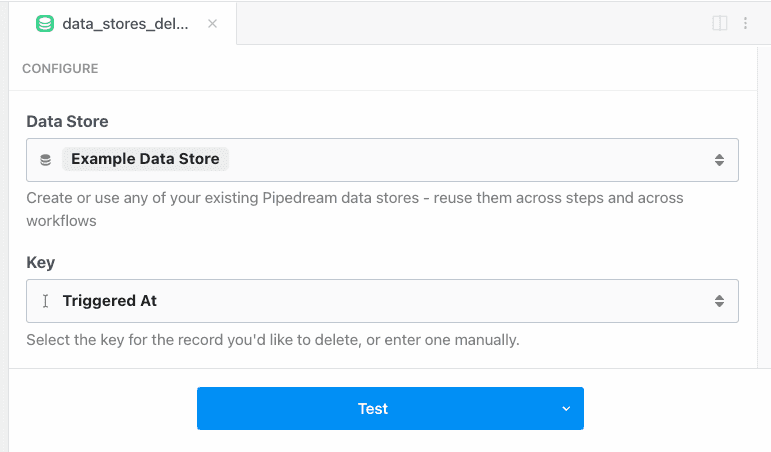Click the database icon inside Data Store field
Screen dimensions: 771x452
point(45,160)
